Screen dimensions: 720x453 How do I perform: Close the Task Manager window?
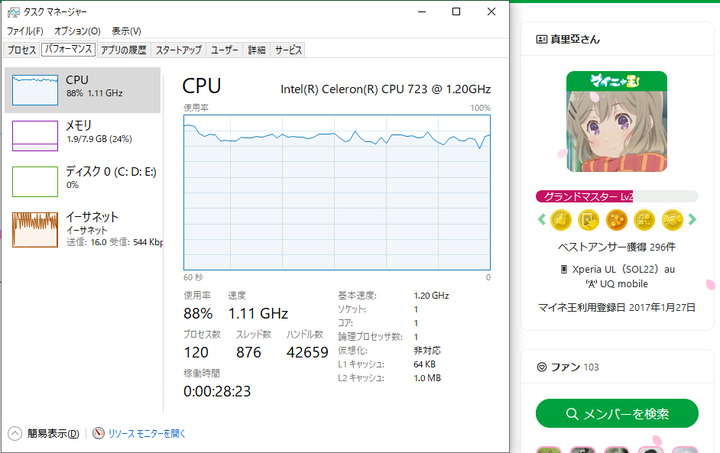pyautogui.click(x=491, y=11)
